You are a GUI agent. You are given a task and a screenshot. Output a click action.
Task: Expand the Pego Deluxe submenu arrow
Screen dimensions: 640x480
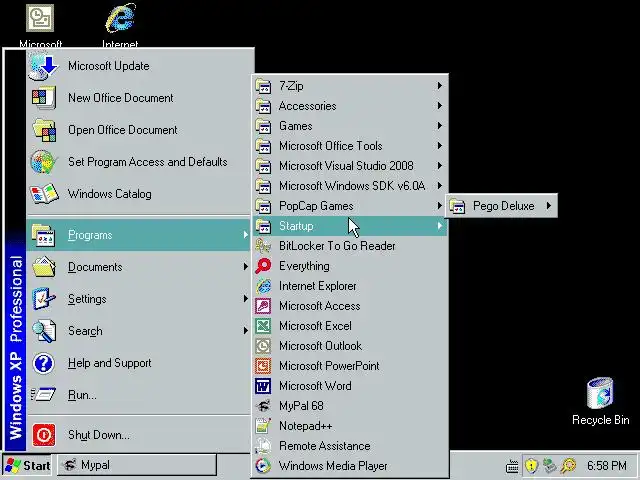pos(549,206)
